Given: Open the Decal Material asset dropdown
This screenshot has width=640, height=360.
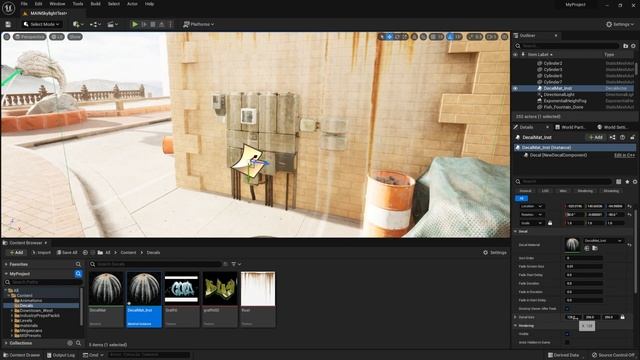Looking at the screenshot, I should pyautogui.click(x=604, y=241).
